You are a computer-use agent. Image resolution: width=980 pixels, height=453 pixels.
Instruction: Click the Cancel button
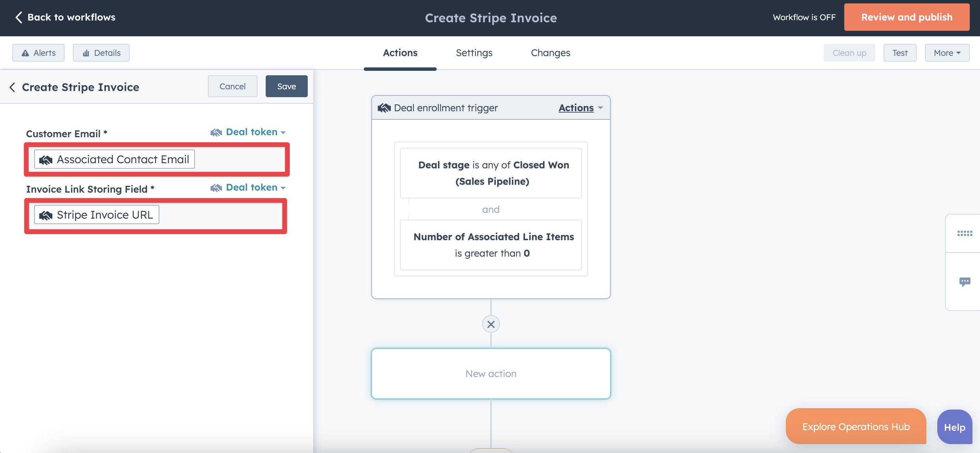point(233,87)
